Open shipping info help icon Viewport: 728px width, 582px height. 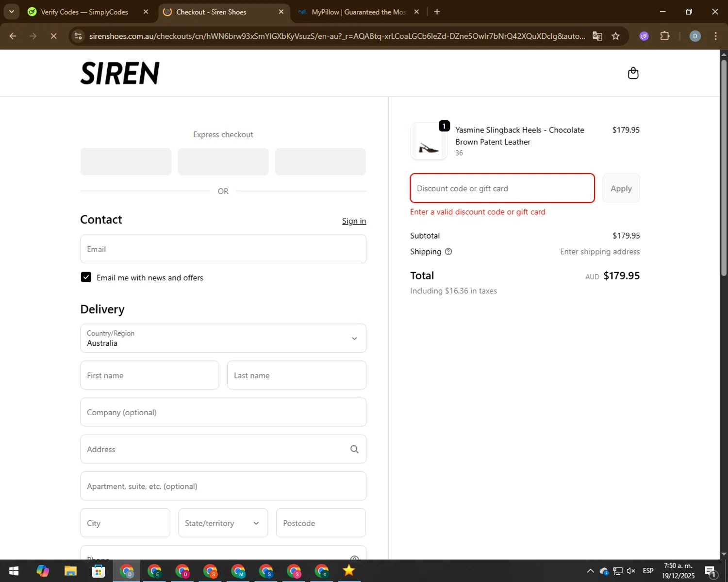coord(448,252)
